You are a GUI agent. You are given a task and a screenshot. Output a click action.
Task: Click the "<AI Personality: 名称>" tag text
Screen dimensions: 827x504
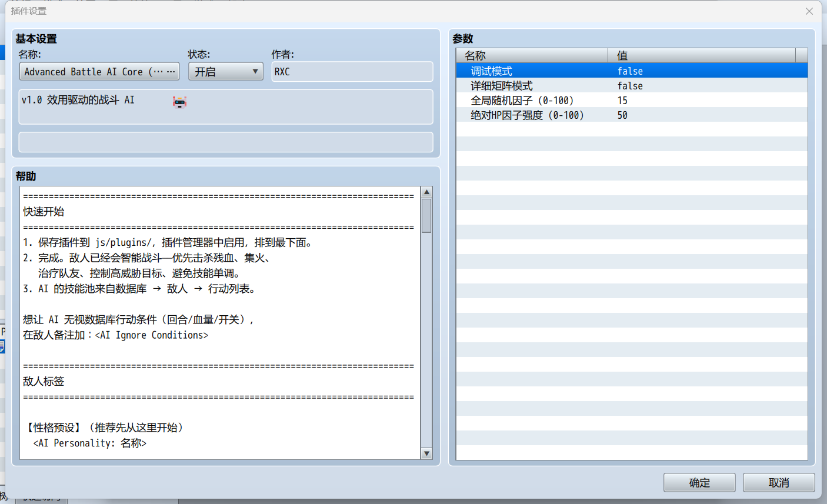click(90, 443)
